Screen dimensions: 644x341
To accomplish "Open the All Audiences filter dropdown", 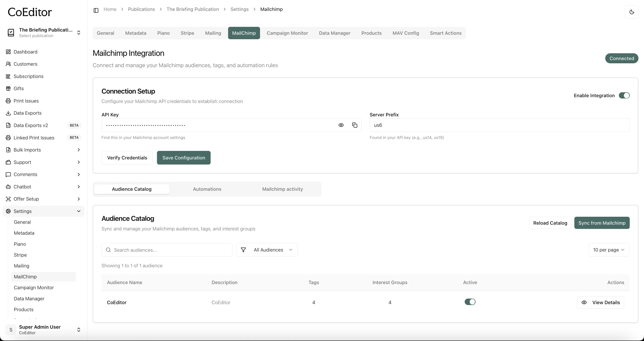I will 267,250.
